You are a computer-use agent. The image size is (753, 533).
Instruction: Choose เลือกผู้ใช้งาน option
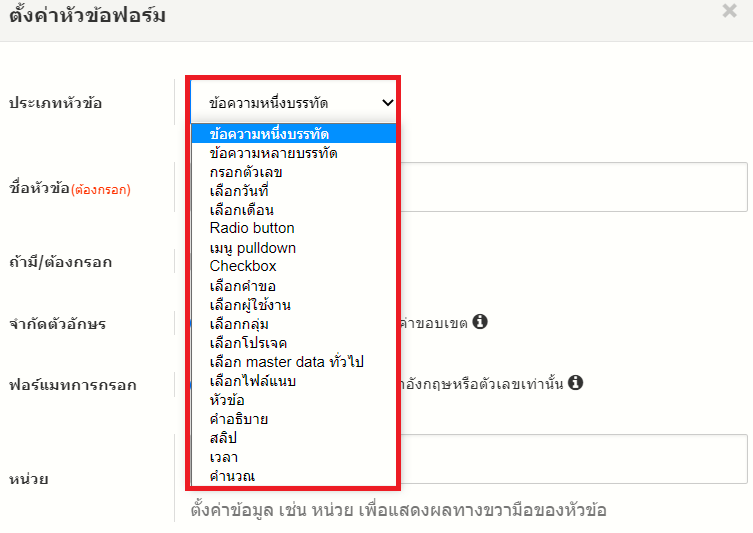pos(250,305)
